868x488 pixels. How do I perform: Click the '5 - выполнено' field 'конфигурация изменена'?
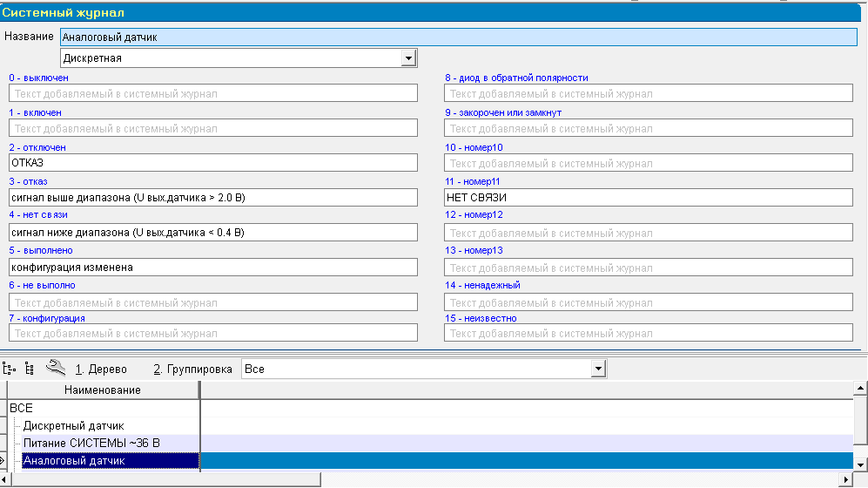[x=212, y=268]
